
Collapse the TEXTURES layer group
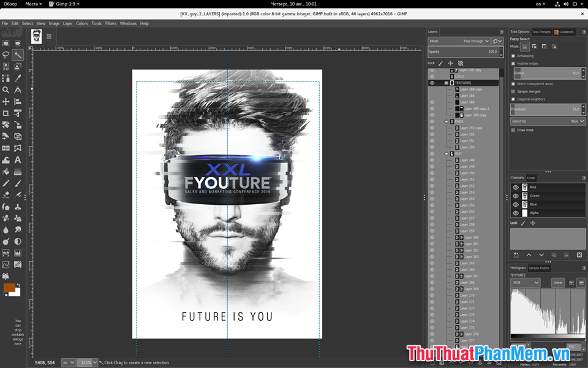(x=447, y=83)
